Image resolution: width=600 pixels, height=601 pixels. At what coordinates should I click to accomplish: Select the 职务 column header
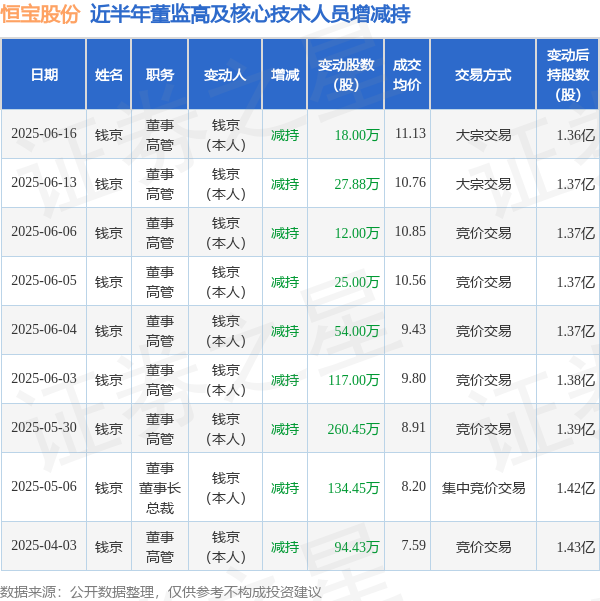tap(159, 74)
